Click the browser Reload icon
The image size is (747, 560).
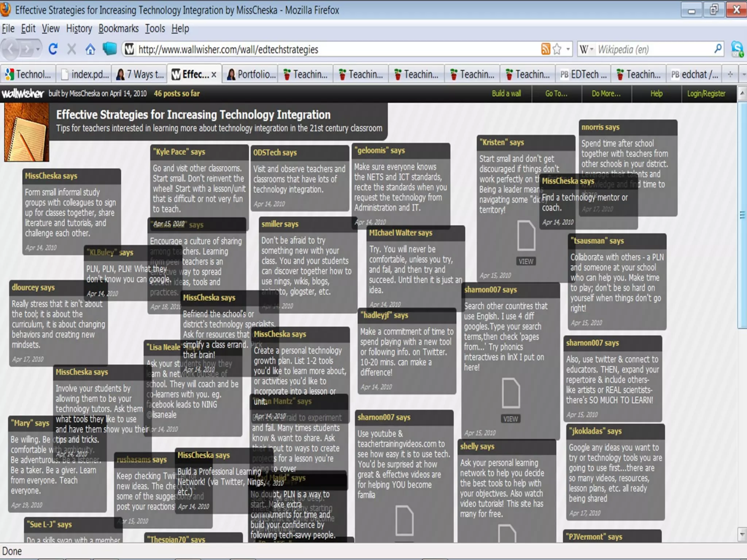click(x=53, y=49)
